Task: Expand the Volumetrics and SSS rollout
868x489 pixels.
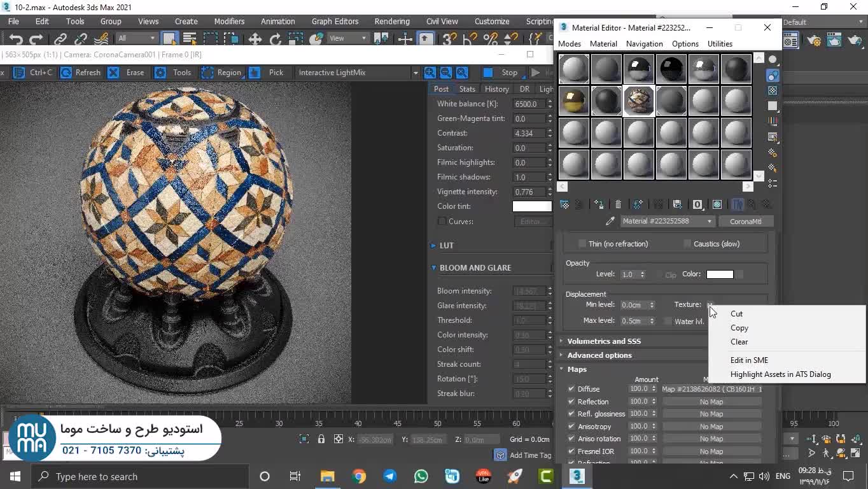Action: click(x=603, y=341)
